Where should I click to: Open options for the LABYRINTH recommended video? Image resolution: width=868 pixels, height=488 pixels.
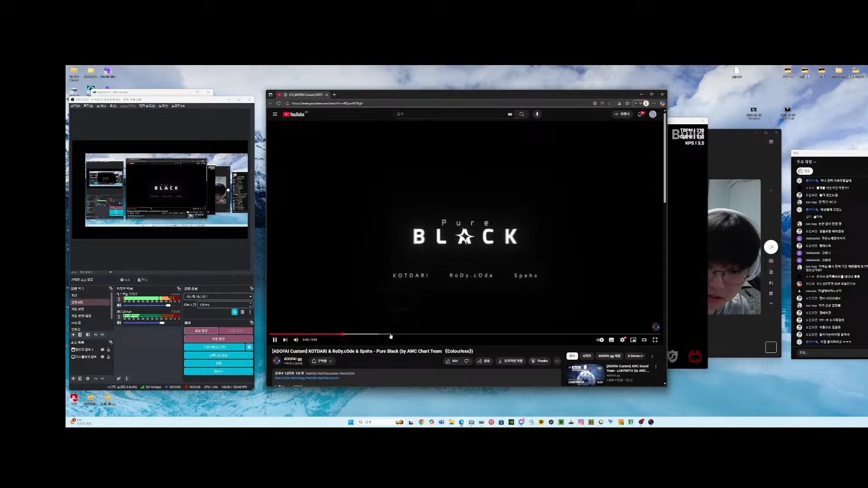point(656,367)
